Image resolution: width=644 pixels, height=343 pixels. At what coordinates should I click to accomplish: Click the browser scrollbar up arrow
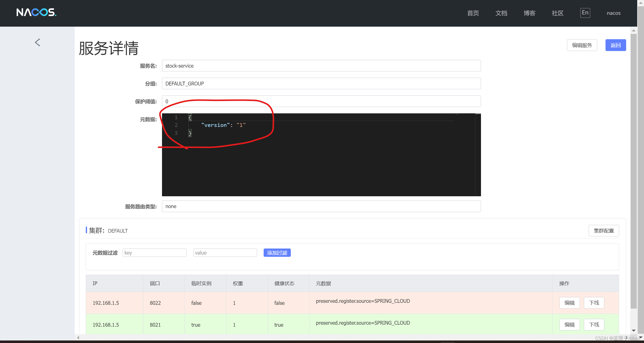[640, 3]
